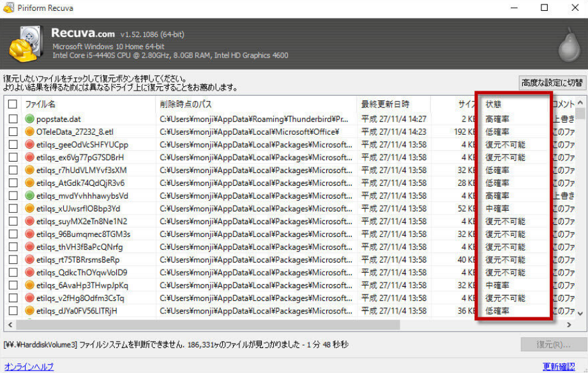
Task: Click red status dot for etilqs_ex6Vg77pG7SDBrH
Action: click(x=29, y=157)
